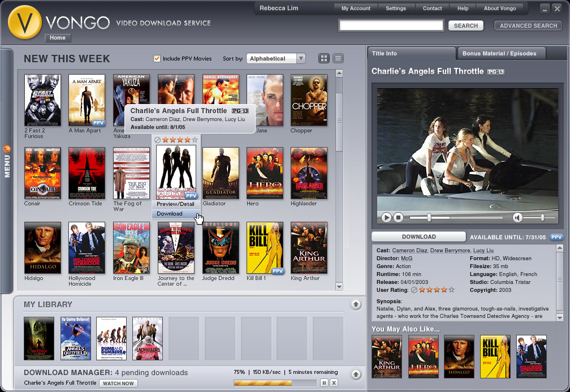Expand the Download Manager panel arrow

pyautogui.click(x=356, y=374)
